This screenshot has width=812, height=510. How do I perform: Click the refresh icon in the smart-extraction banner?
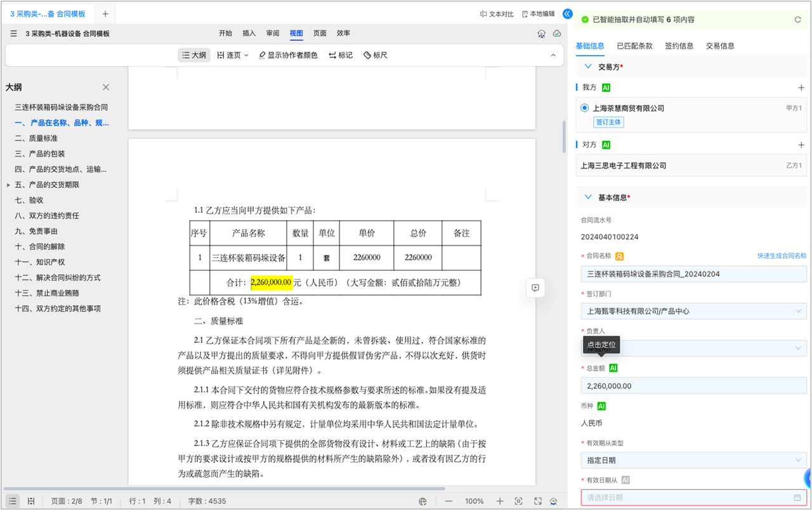(797, 20)
